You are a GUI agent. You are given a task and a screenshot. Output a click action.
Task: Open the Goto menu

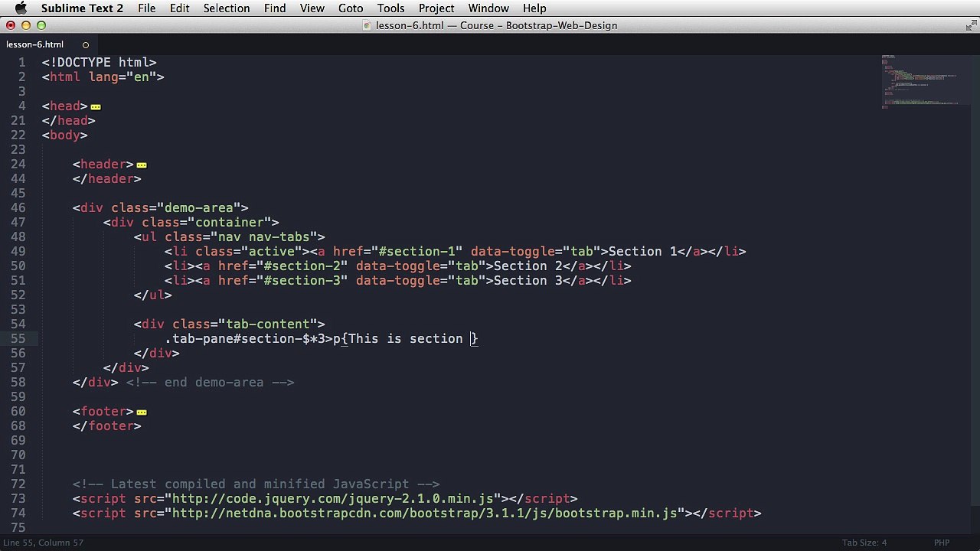coord(351,8)
